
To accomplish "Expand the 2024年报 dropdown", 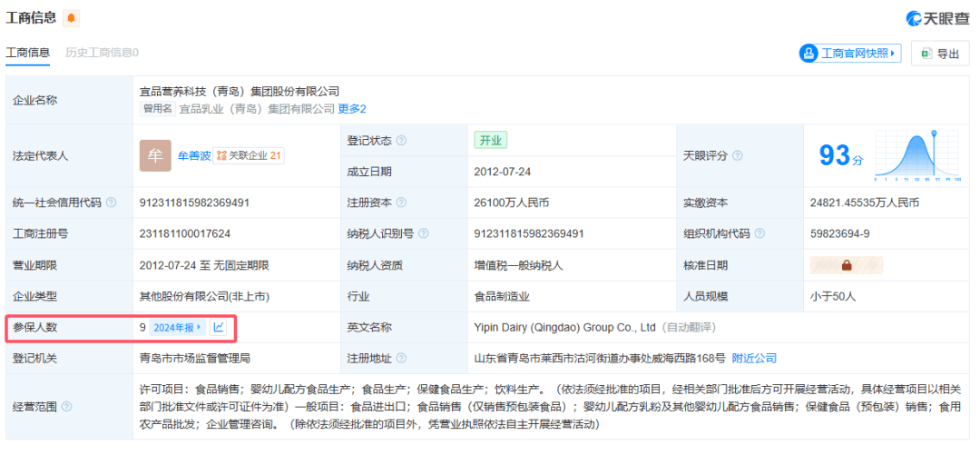I will click(x=177, y=327).
